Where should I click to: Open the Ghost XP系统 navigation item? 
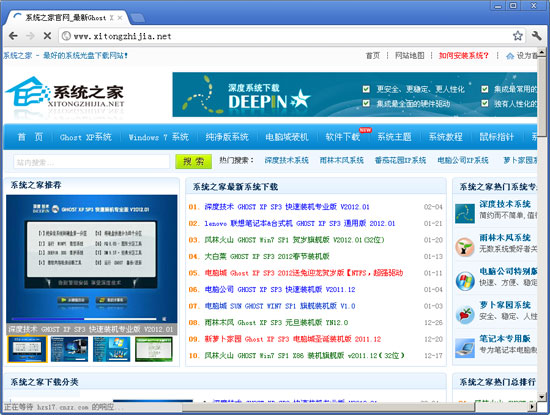pyautogui.click(x=86, y=137)
